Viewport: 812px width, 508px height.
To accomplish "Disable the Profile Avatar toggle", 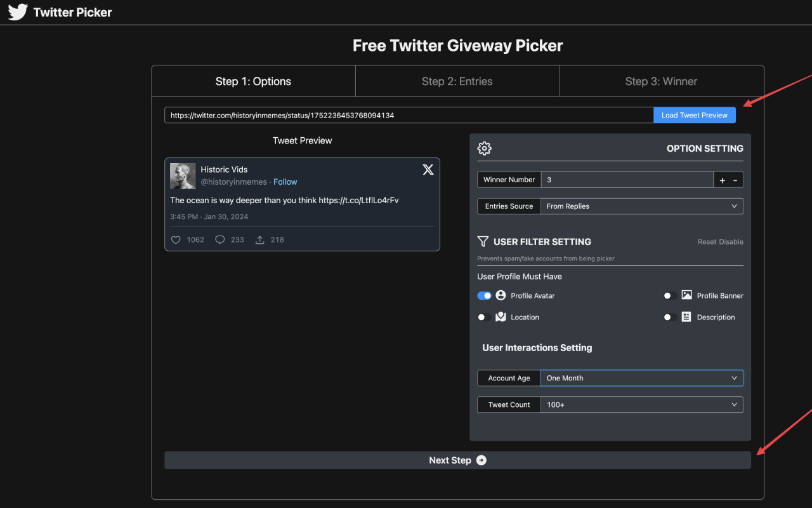I will 484,296.
